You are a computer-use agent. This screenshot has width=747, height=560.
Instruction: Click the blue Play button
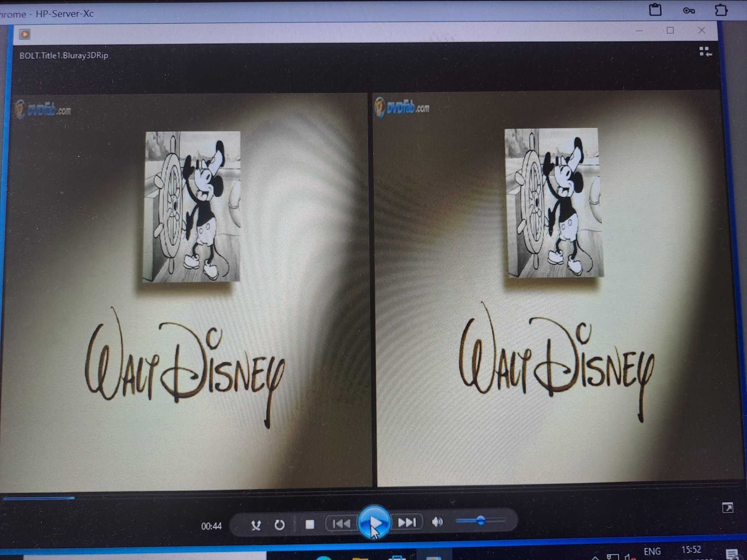pyautogui.click(x=374, y=522)
